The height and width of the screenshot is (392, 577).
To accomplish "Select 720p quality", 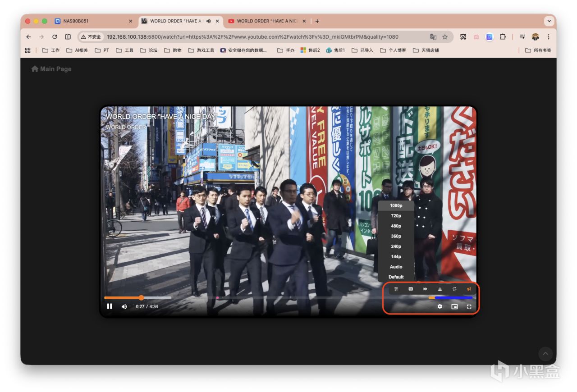I will point(396,216).
